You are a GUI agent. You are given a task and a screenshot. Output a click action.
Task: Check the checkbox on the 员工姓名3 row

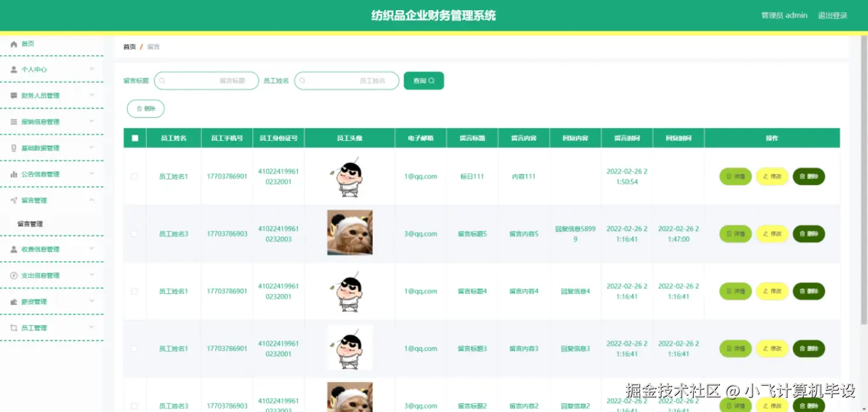135,233
